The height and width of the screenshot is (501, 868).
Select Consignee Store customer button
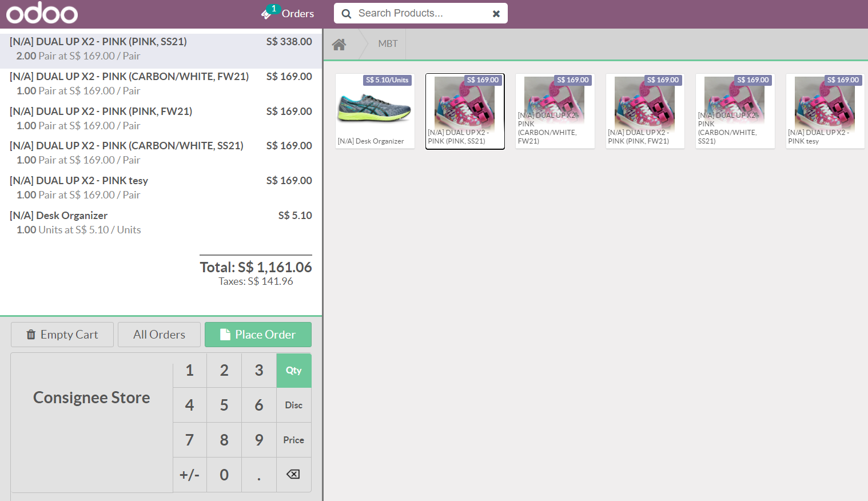coord(91,397)
